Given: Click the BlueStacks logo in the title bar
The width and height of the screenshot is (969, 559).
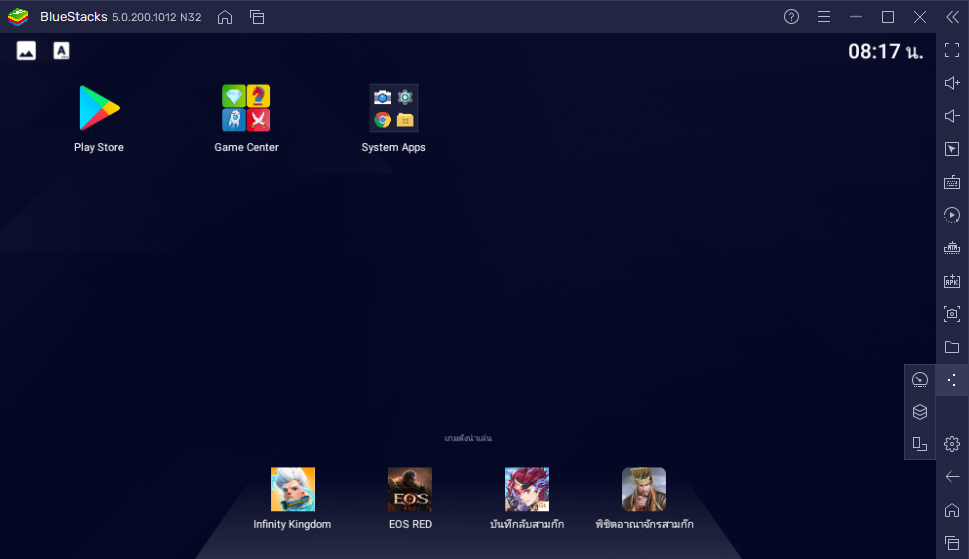Looking at the screenshot, I should pos(18,17).
